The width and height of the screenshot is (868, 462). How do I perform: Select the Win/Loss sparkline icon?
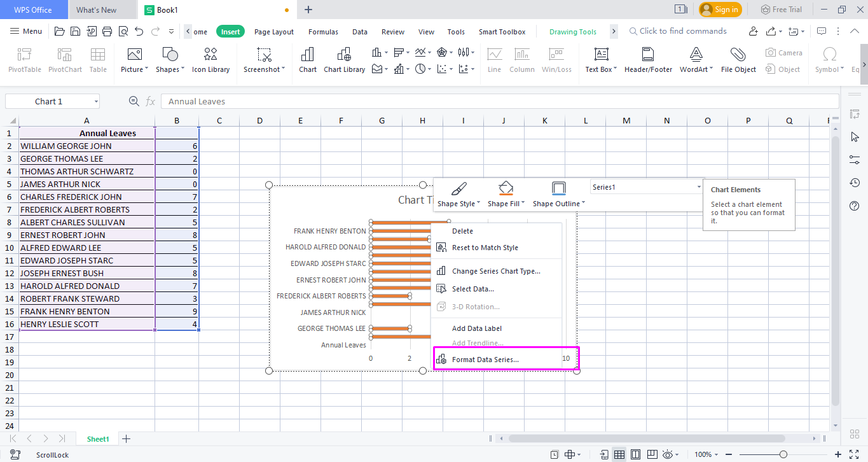tap(557, 59)
